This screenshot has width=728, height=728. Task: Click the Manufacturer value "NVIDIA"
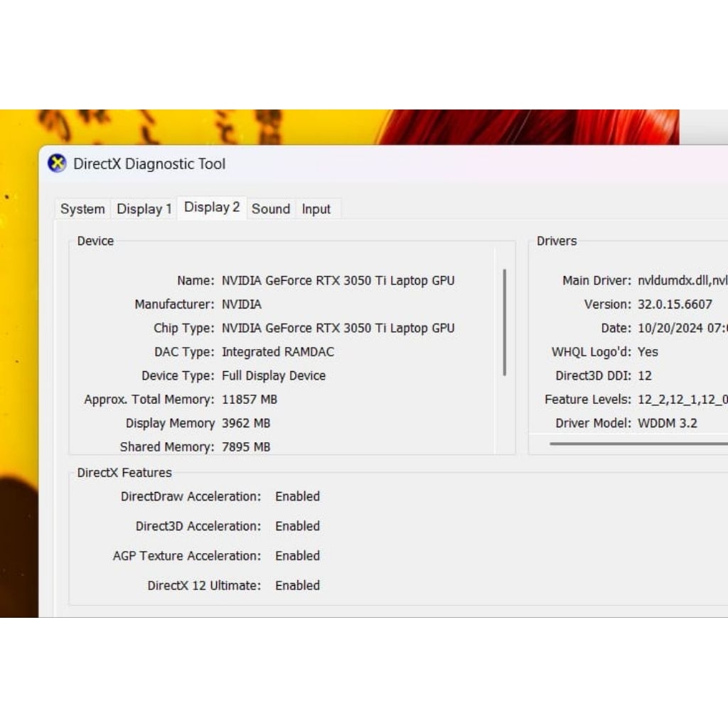pyautogui.click(x=242, y=304)
